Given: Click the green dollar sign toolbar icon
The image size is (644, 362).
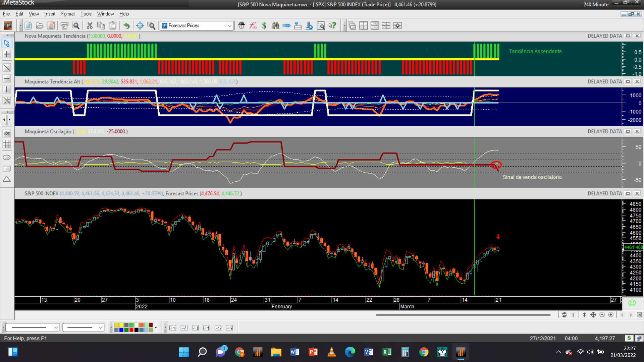Looking at the screenshot, I should click(264, 25).
